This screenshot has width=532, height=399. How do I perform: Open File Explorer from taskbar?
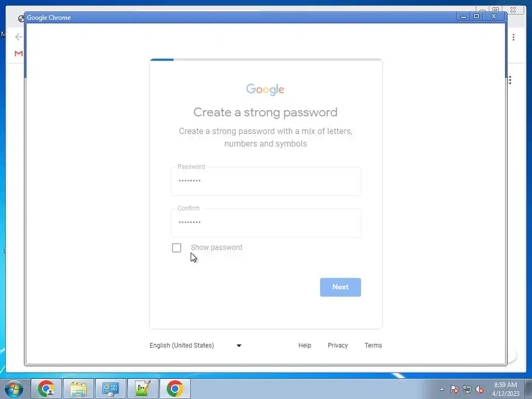(79, 389)
